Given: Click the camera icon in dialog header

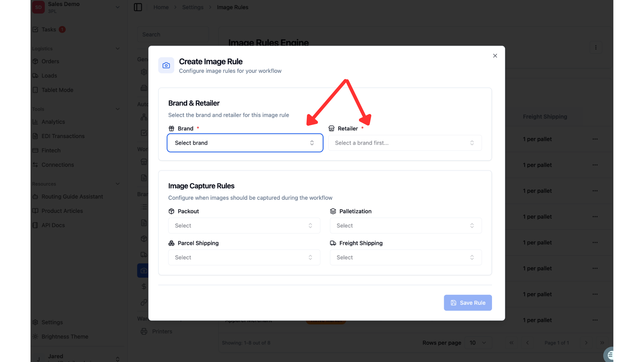Looking at the screenshot, I should (x=166, y=65).
